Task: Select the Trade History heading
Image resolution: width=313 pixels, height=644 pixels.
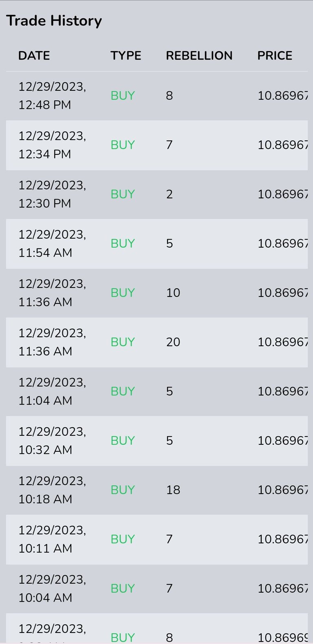Action: [54, 20]
